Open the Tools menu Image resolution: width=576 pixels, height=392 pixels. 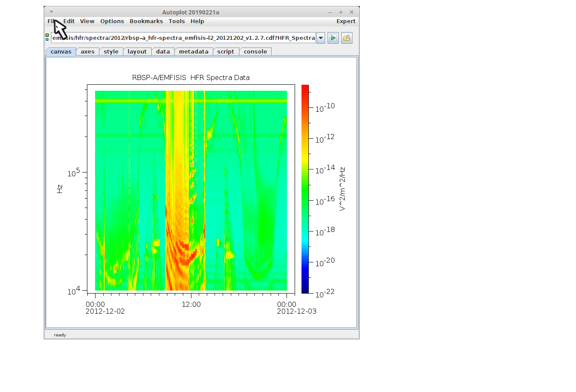(176, 21)
